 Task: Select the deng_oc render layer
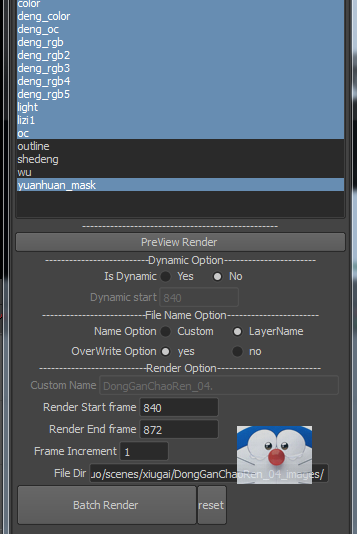pyautogui.click(x=180, y=29)
